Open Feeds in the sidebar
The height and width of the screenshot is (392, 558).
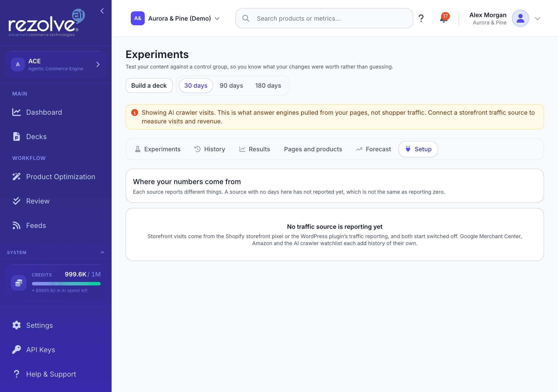[56, 225]
